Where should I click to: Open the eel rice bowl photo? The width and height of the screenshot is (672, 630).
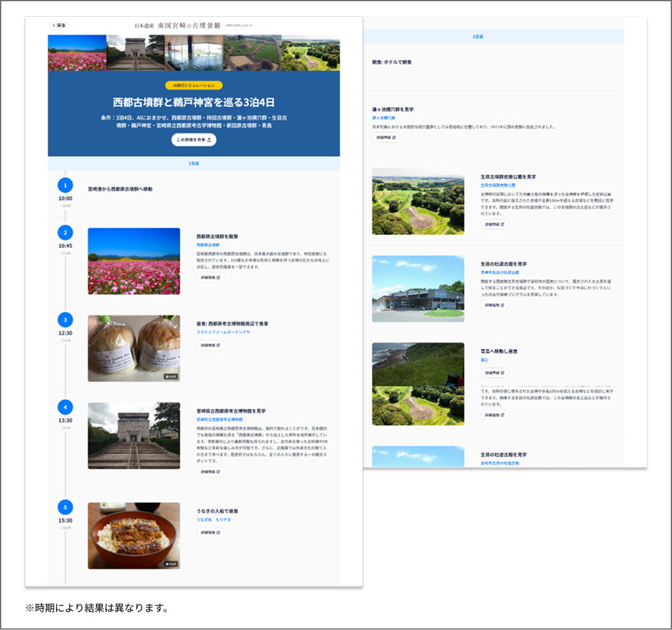click(134, 535)
